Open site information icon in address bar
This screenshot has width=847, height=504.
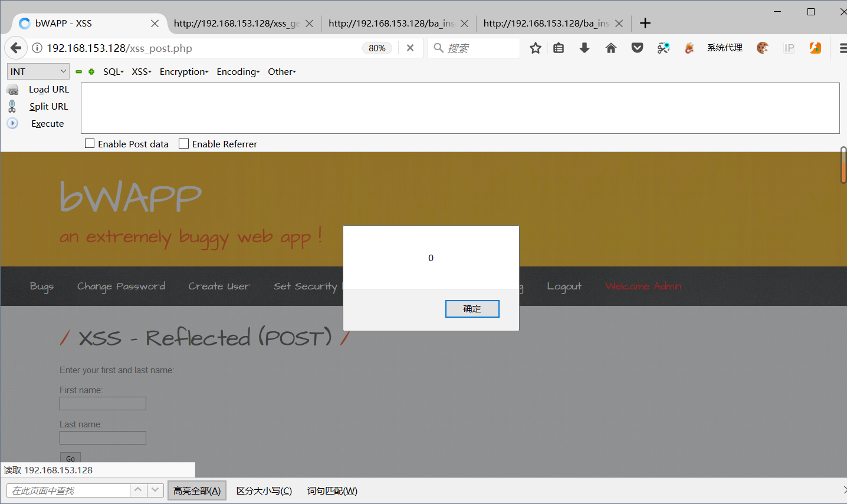point(37,48)
